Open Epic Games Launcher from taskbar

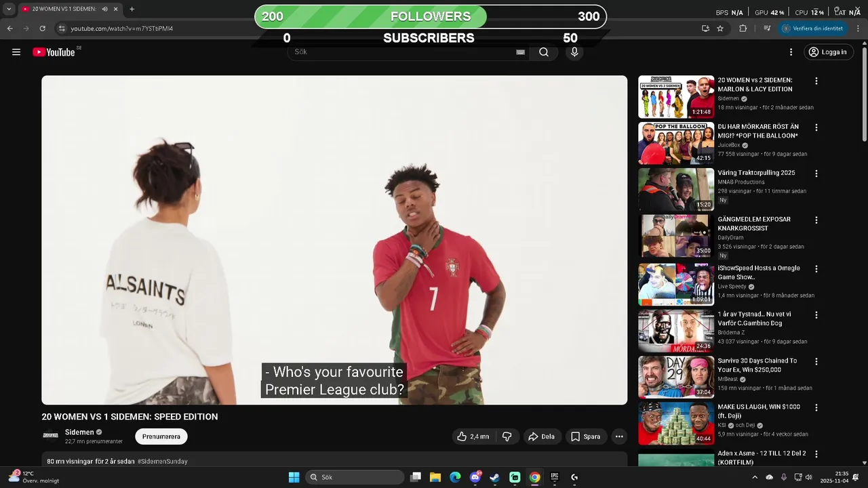[x=554, y=477]
